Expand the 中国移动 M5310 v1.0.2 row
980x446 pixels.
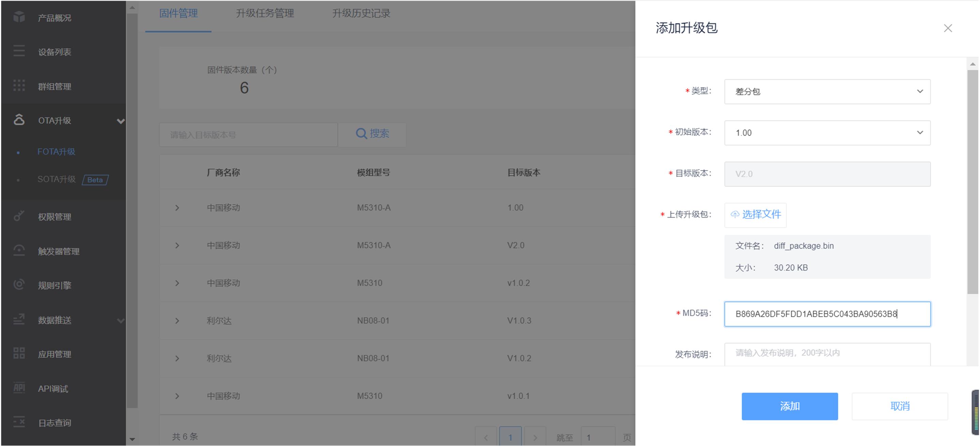[x=177, y=283]
